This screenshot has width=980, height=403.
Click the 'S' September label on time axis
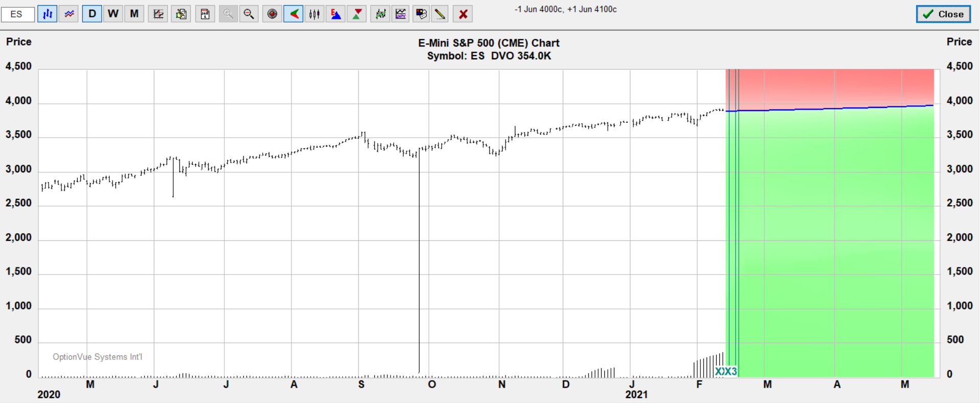tap(361, 384)
